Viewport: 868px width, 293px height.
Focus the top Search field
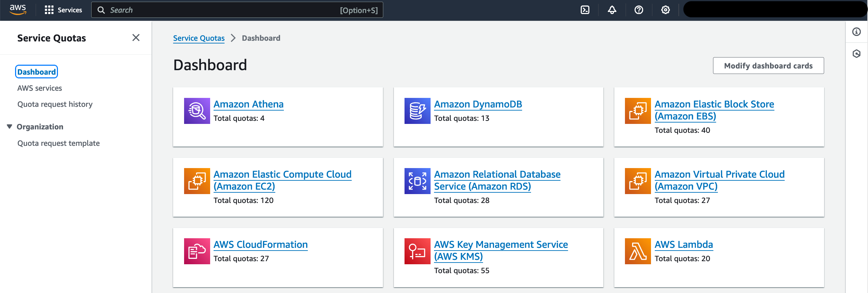[223, 10]
